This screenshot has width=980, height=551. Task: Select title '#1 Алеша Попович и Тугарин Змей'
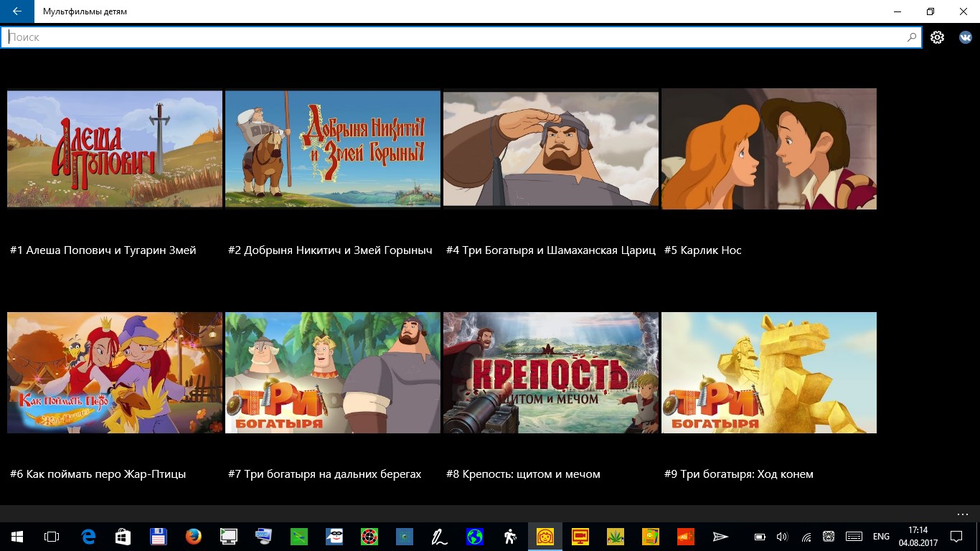103,250
